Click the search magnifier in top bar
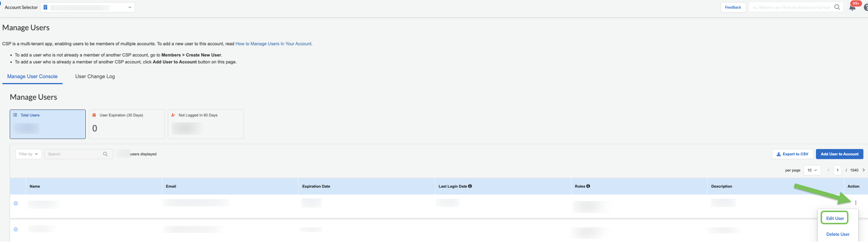The height and width of the screenshot is (243, 868). pyautogui.click(x=837, y=7)
